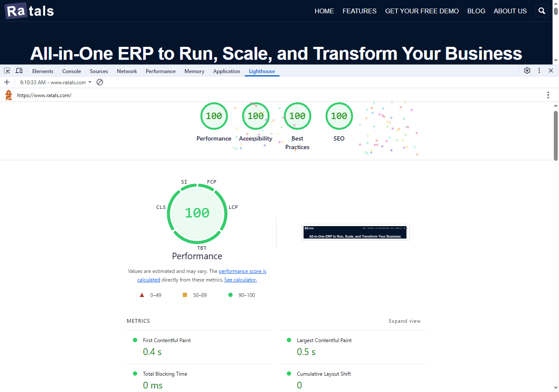Open the 'See calculator' link
The image size is (559, 392).
click(x=240, y=280)
